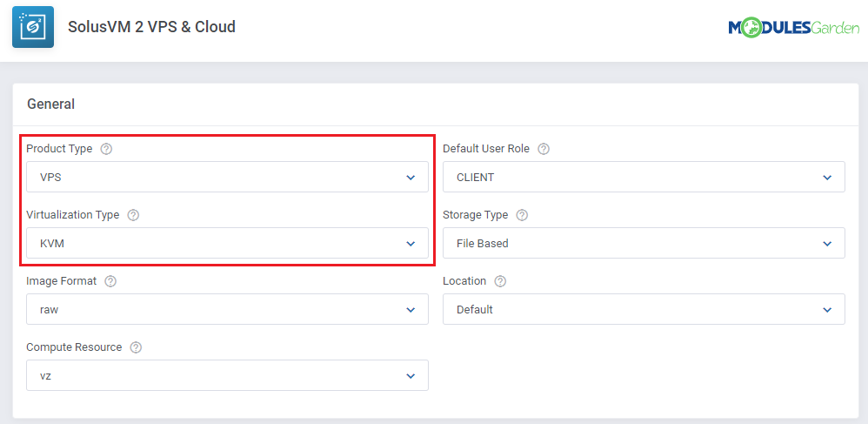Image resolution: width=868 pixels, height=424 pixels.
Task: Show help tooltip for Location
Action: pyautogui.click(x=500, y=281)
